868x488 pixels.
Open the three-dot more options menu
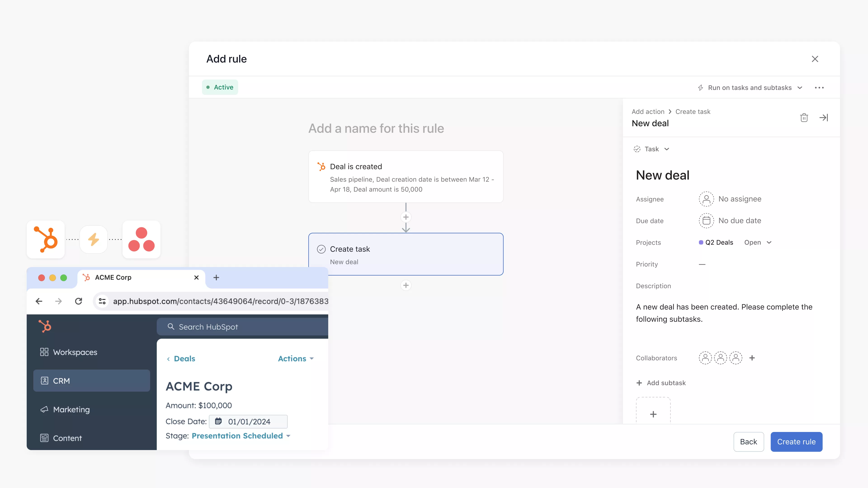pyautogui.click(x=819, y=88)
